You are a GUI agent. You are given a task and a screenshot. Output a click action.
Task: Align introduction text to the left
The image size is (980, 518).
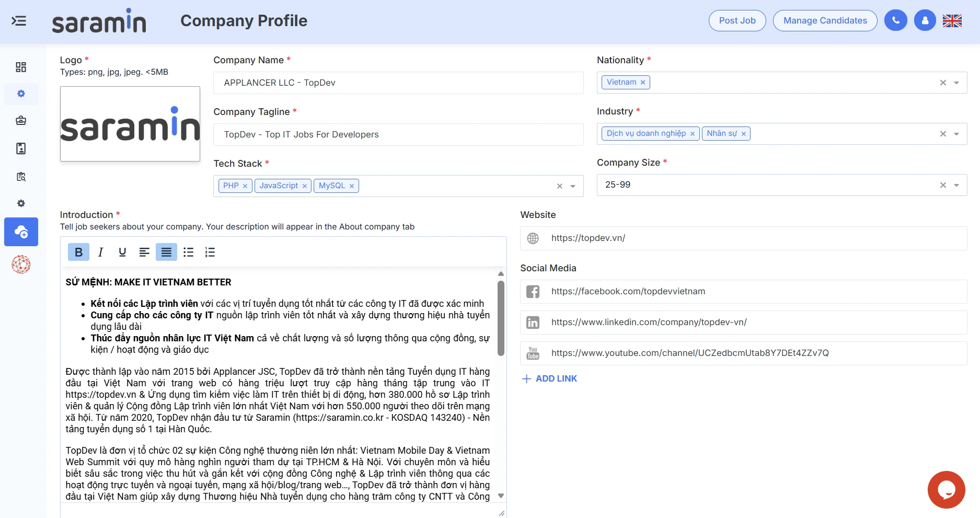tap(144, 252)
